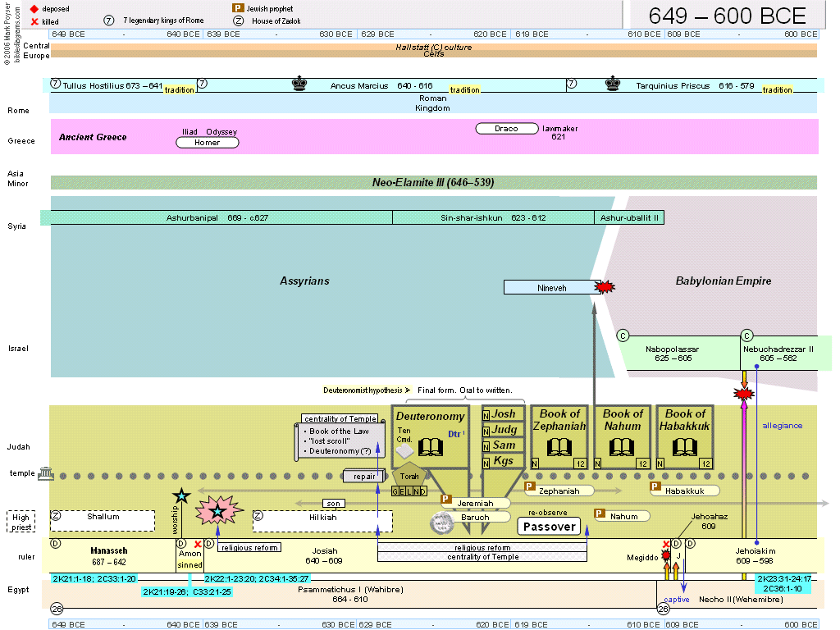This screenshot has width=840, height=630.
Task: Click the crown icon beside Ancus Marcius
Action: [299, 84]
